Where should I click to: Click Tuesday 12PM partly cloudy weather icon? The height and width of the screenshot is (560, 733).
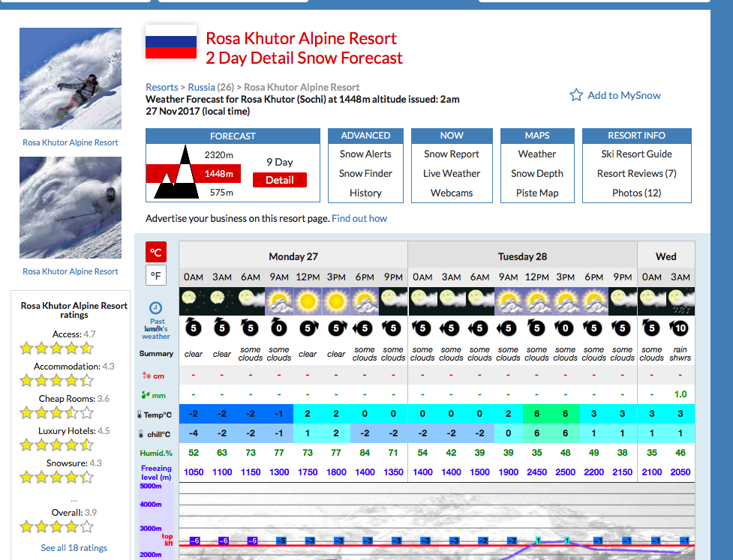(x=536, y=301)
